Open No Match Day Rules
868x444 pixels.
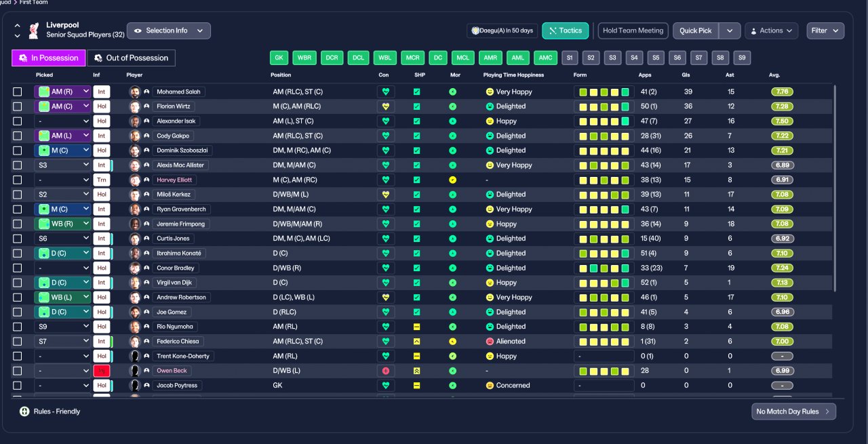pyautogui.click(x=793, y=411)
